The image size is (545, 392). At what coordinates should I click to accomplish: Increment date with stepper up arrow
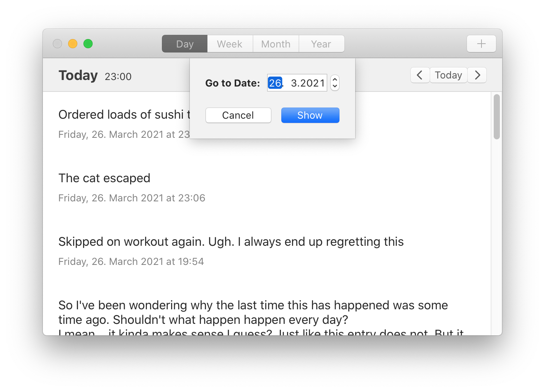click(x=335, y=79)
